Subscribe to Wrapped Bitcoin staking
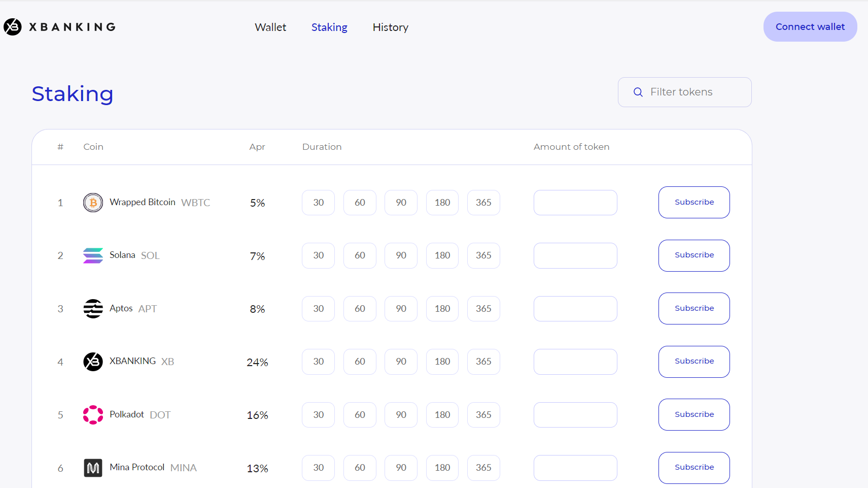 tap(694, 202)
